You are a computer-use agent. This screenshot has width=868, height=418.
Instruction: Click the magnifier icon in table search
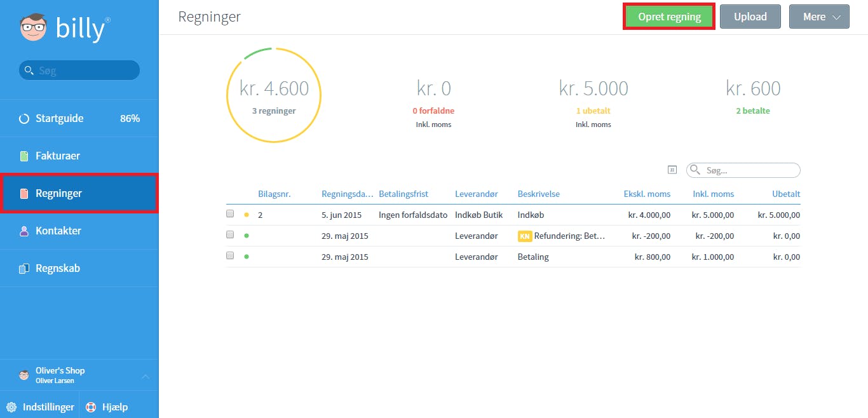tap(695, 170)
